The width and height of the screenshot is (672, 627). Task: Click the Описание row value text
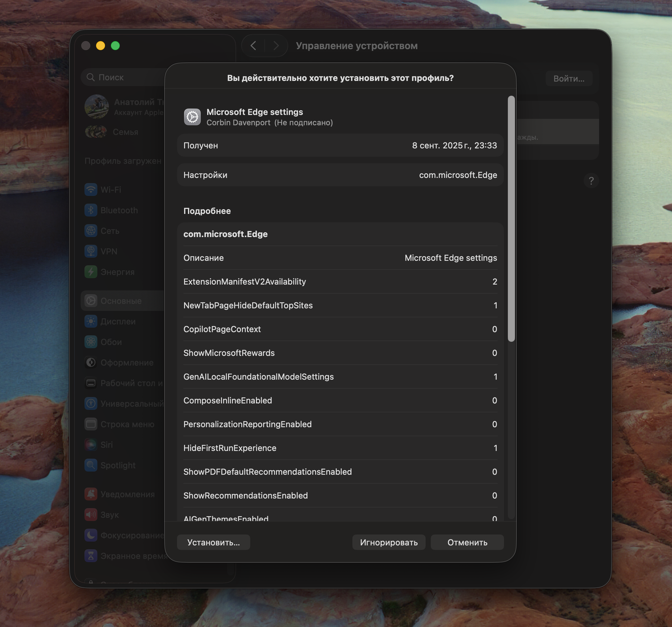pos(451,258)
